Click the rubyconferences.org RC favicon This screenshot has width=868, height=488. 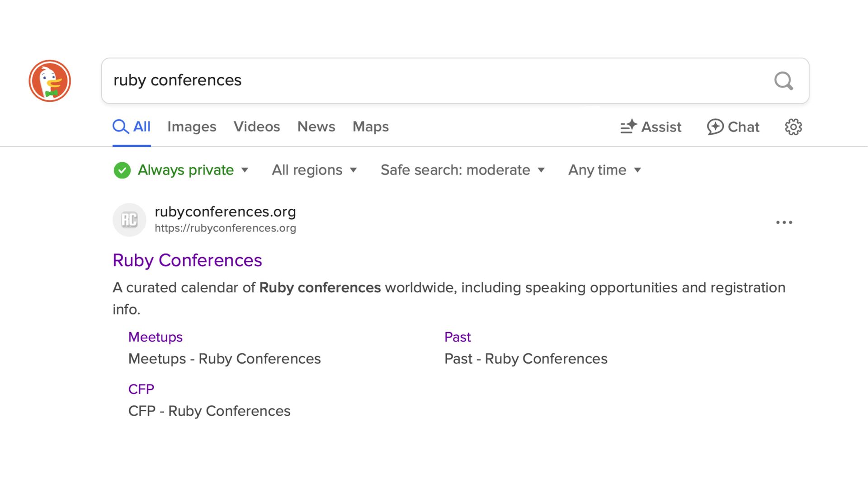tap(129, 220)
